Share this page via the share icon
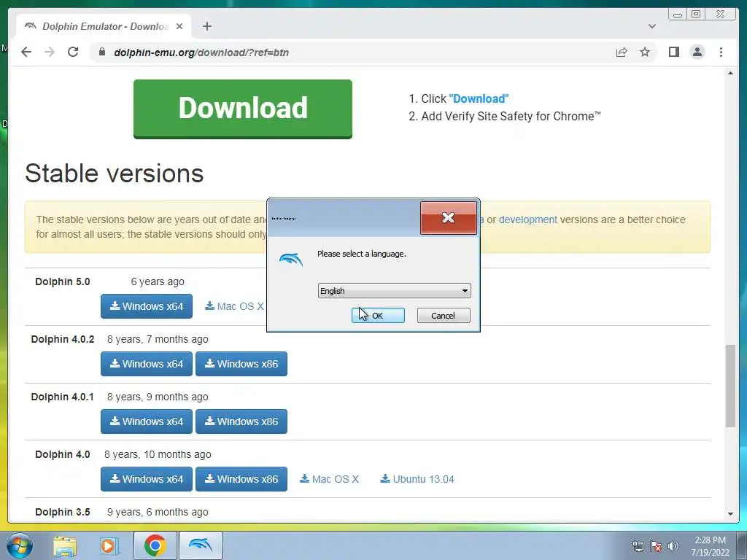Screen dimensions: 747x560 (622, 52)
